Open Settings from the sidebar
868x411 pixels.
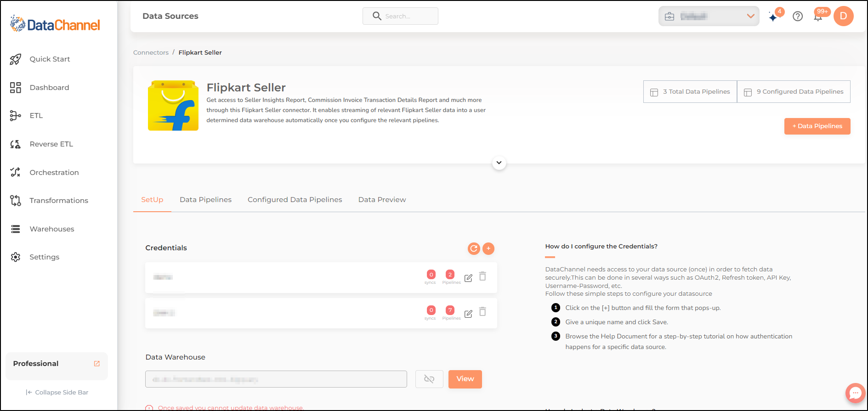click(x=45, y=257)
